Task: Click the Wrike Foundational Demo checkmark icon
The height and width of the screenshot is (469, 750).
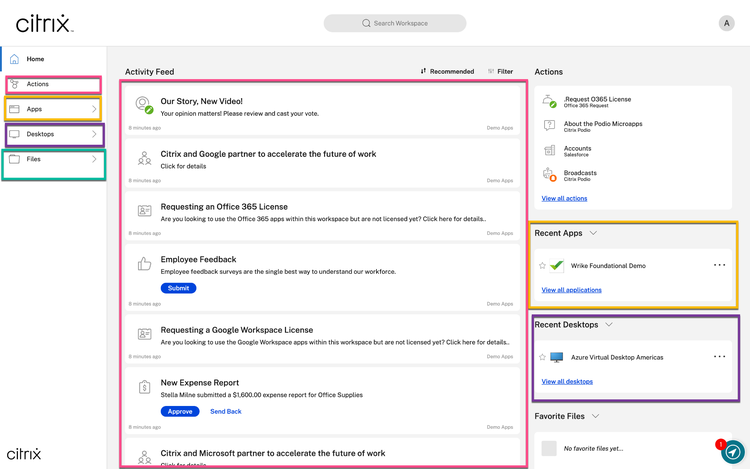Action: (x=556, y=265)
